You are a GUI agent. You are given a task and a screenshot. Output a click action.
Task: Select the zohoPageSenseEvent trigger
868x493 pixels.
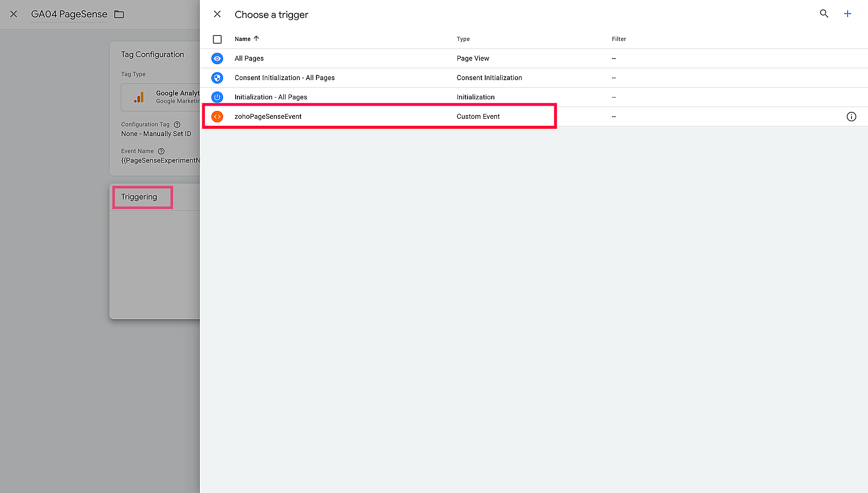point(268,117)
